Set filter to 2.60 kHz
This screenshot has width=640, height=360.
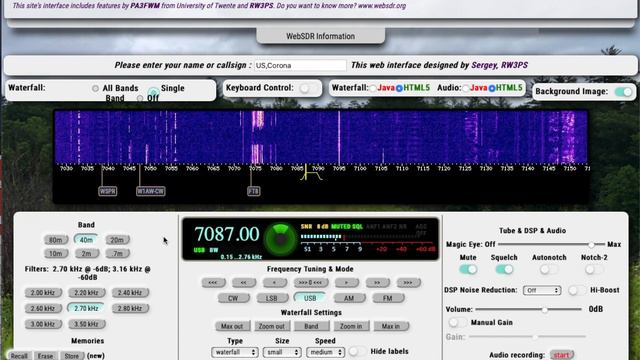click(x=43, y=308)
